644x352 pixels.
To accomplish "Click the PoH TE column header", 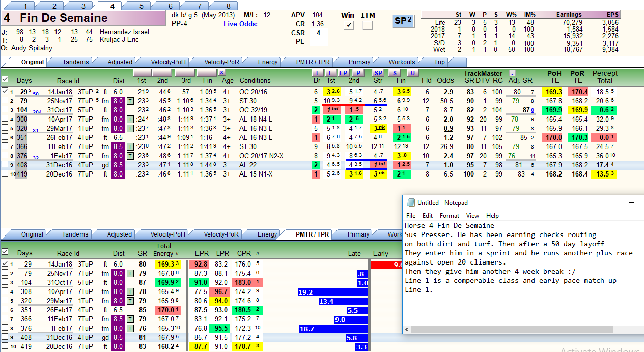I will 554,77.
